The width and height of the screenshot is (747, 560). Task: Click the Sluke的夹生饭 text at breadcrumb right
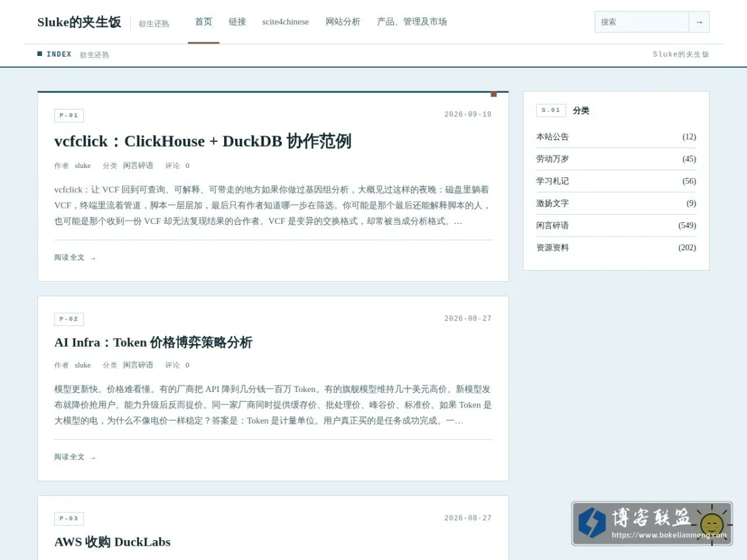click(681, 55)
